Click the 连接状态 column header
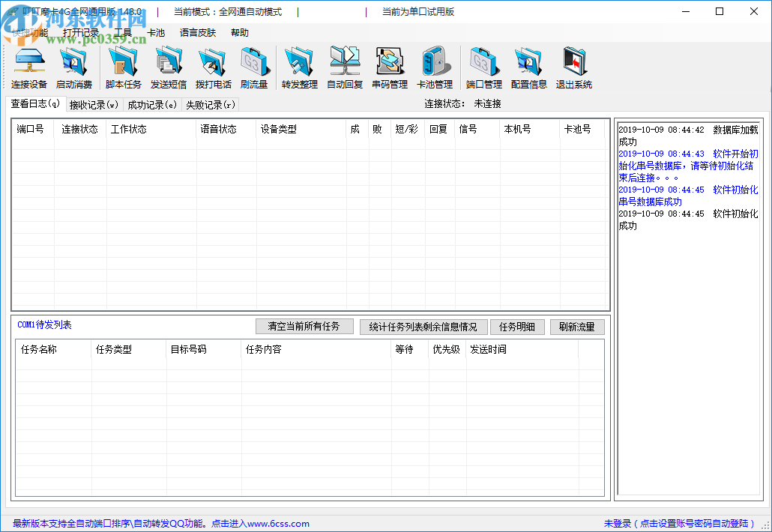Screen dimensions: 772x532 79,130
